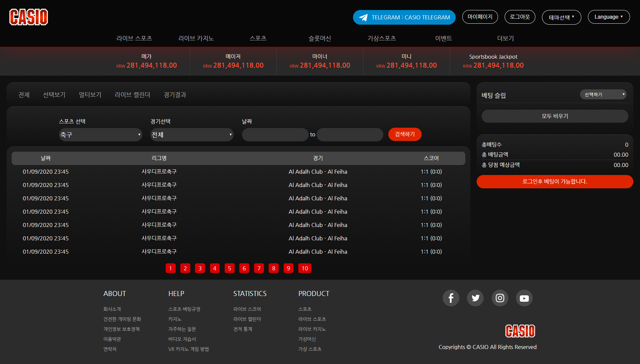Viewport: 640px width, 364px height.
Task: Go to results page 5
Action: 229,268
